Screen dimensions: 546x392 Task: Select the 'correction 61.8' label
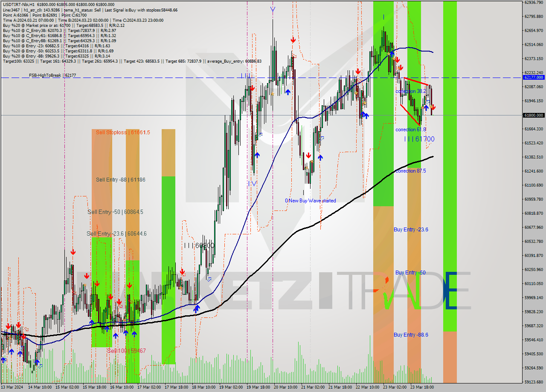(x=410, y=130)
